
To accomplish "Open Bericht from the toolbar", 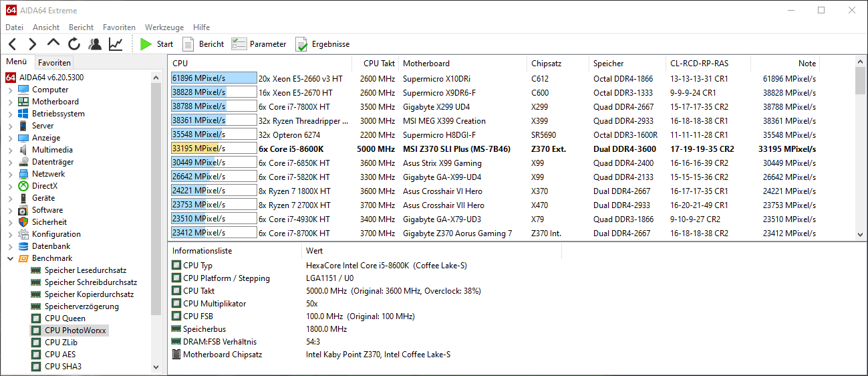I will point(203,44).
